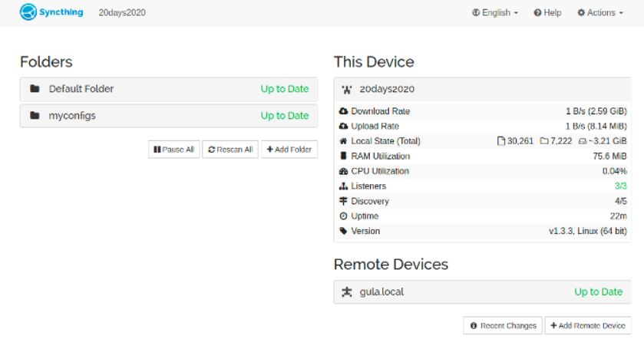Click the Upload Rate cloud icon
644x339 pixels.
coord(343,126)
